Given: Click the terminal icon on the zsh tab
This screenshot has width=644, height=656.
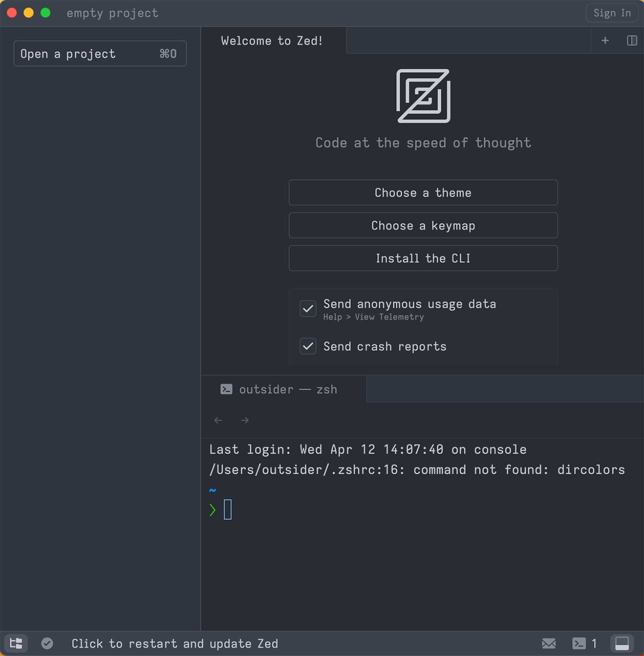Looking at the screenshot, I should pos(226,389).
